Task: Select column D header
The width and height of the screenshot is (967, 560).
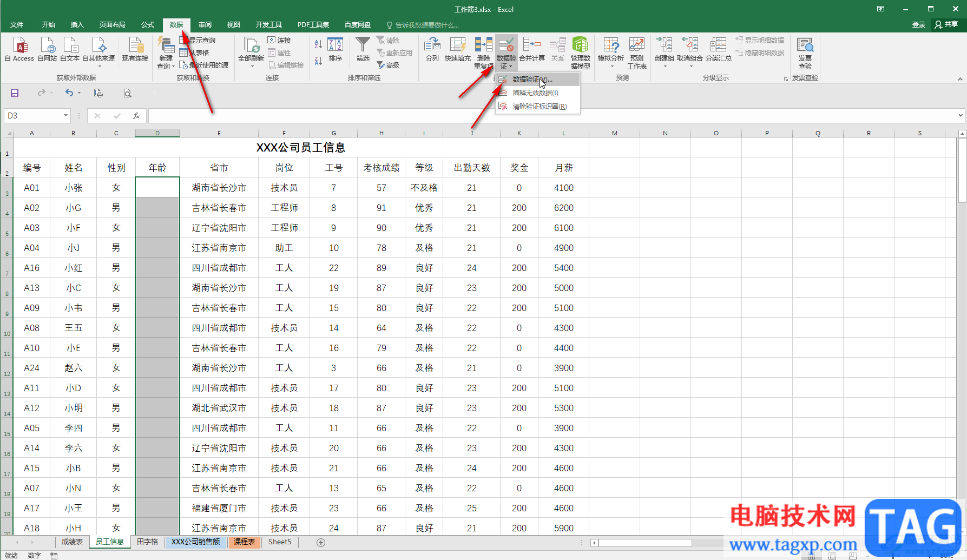Action: coord(157,133)
